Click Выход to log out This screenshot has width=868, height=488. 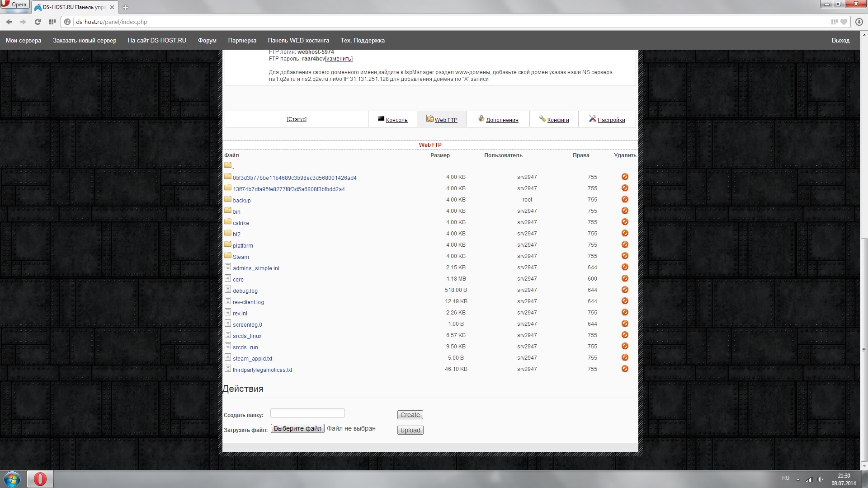click(x=840, y=40)
